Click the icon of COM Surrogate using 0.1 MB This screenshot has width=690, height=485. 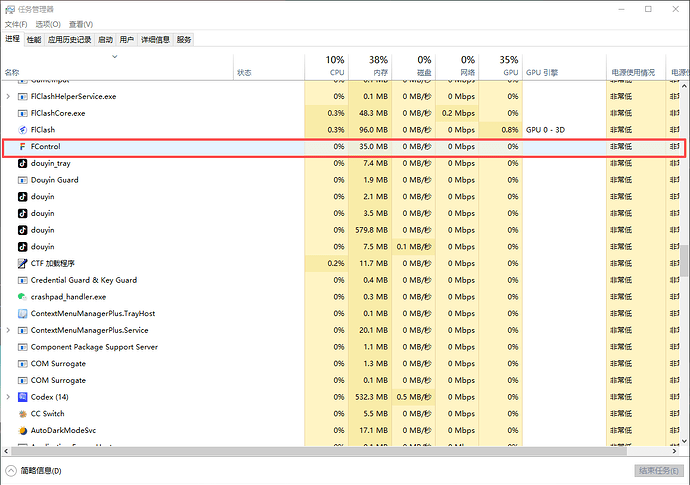(22, 380)
